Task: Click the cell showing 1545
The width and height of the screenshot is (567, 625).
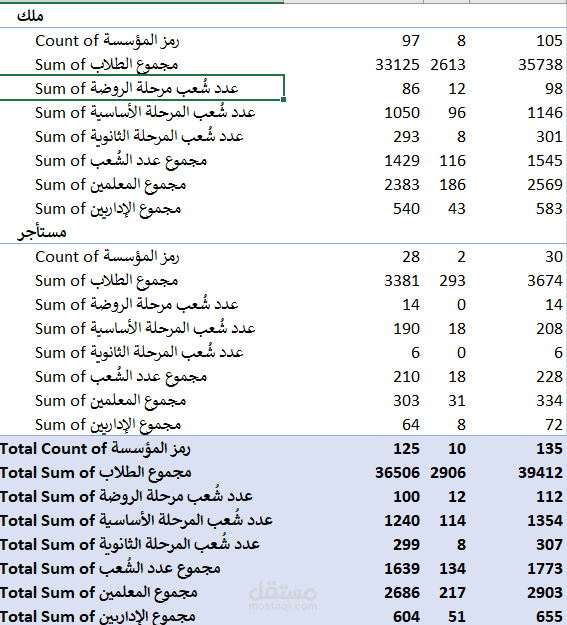Action: point(545,161)
